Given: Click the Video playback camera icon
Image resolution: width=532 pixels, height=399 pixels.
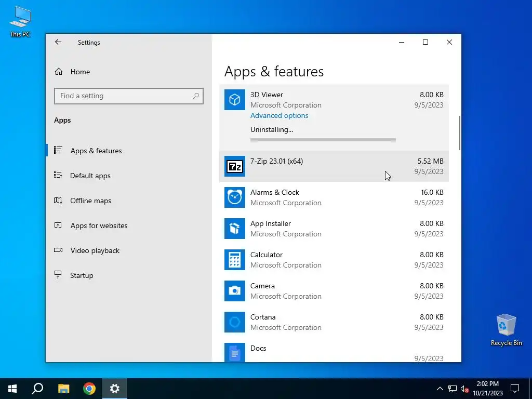Looking at the screenshot, I should point(58,250).
